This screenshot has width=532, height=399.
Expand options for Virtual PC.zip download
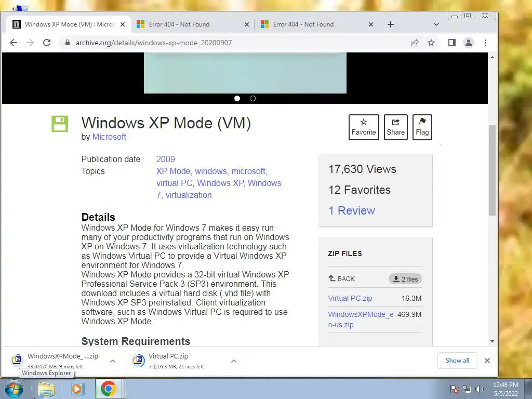tap(234, 361)
